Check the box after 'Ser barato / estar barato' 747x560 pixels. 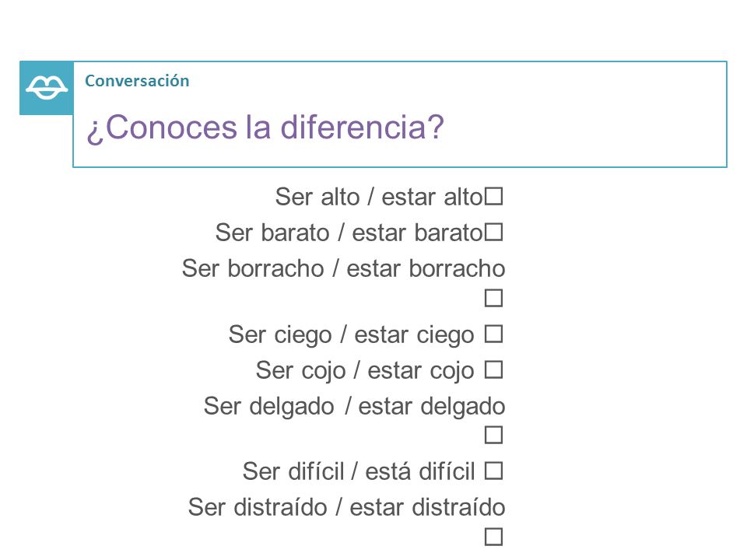click(x=493, y=233)
